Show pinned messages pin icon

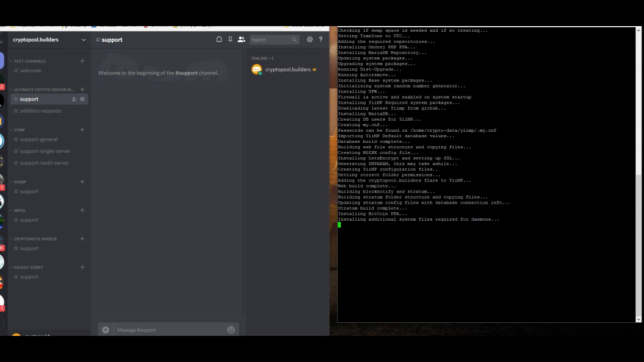(x=230, y=39)
